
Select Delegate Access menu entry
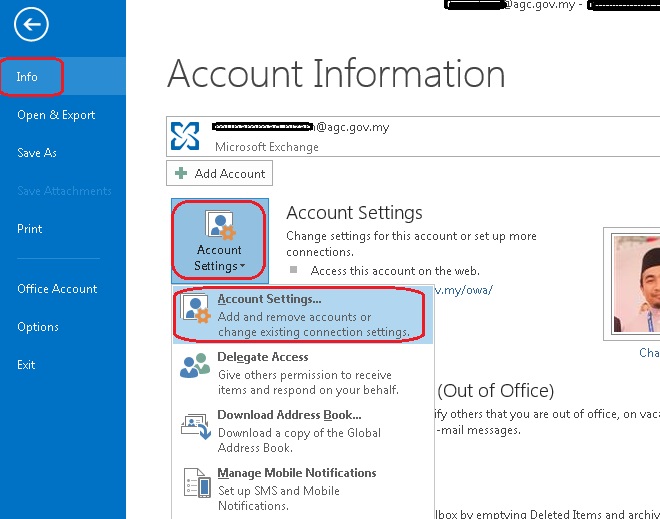tap(303, 373)
